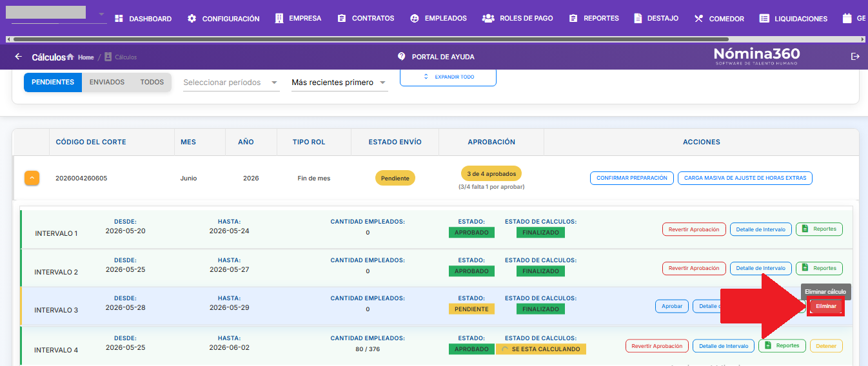Viewport: 868px width, 366px height.
Task: Collapse the 2026004260605 row with orange chevron
Action: (x=32, y=178)
